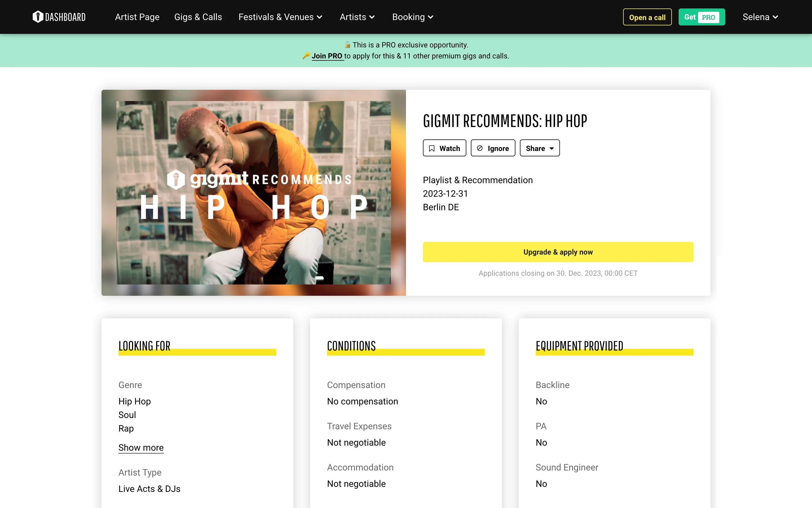This screenshot has height=508, width=812.
Task: Click the Backline label
Action: [x=553, y=385]
